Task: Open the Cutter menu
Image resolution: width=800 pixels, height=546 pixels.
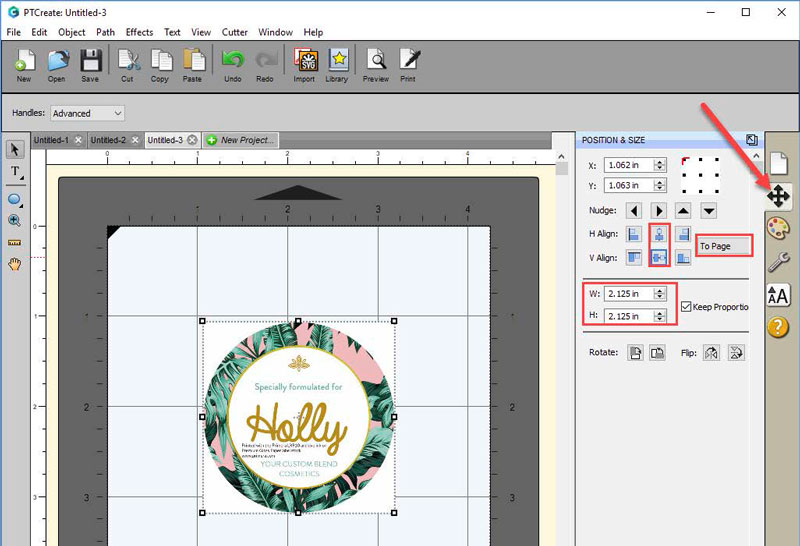Action: pyautogui.click(x=235, y=32)
